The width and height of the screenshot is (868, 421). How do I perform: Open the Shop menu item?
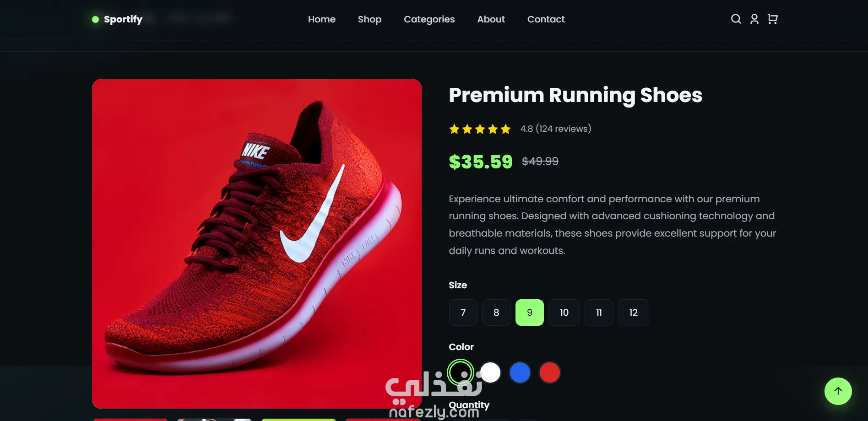[x=369, y=19]
